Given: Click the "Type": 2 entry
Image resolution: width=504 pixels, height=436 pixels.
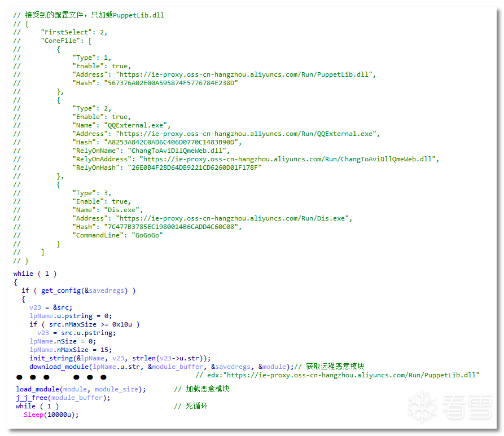Looking at the screenshot, I should 92,109.
